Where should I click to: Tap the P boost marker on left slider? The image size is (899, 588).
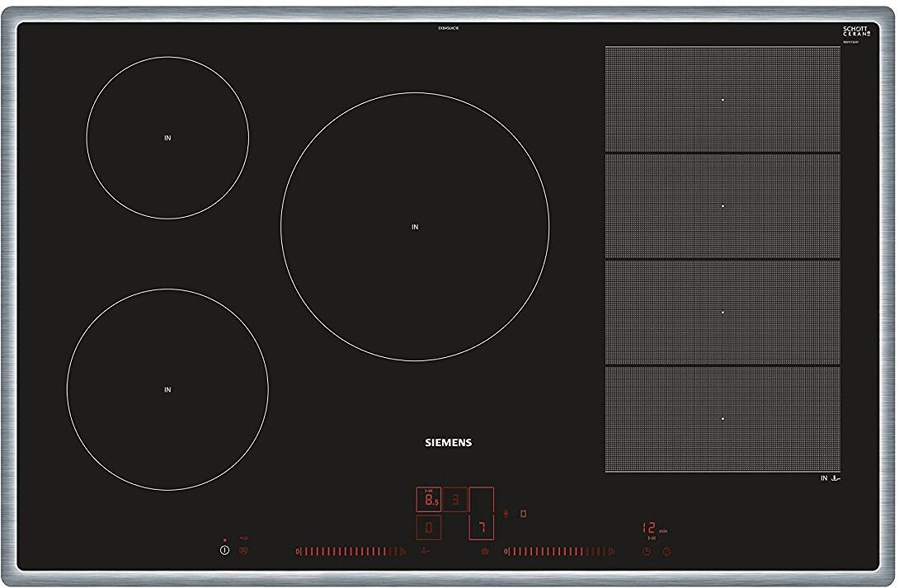[x=403, y=551]
